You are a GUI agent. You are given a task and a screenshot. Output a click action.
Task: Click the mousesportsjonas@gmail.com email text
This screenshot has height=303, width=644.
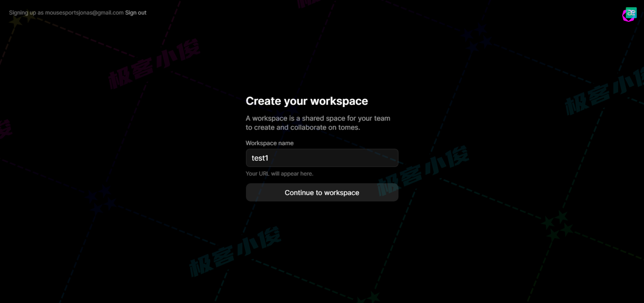point(84,13)
